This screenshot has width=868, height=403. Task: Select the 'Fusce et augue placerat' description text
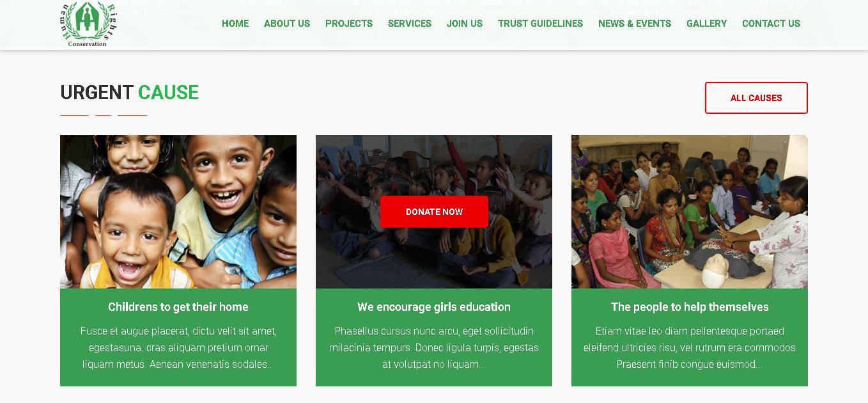178,348
